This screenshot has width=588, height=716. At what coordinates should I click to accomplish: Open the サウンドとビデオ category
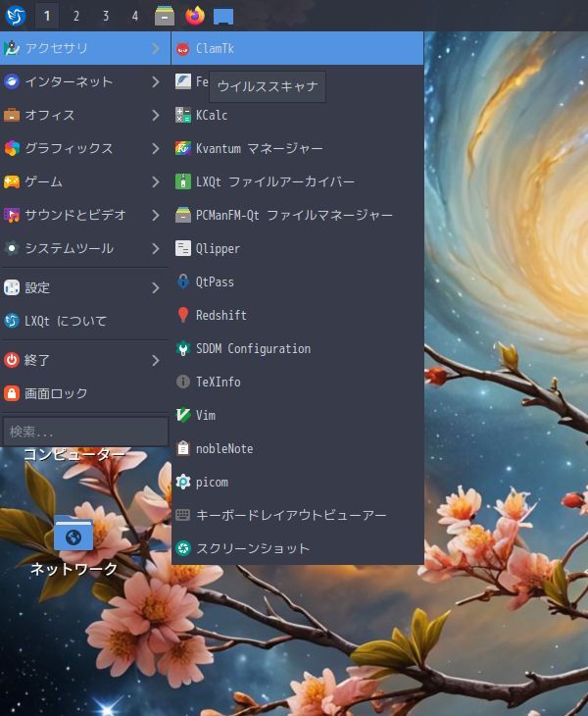coord(85,215)
